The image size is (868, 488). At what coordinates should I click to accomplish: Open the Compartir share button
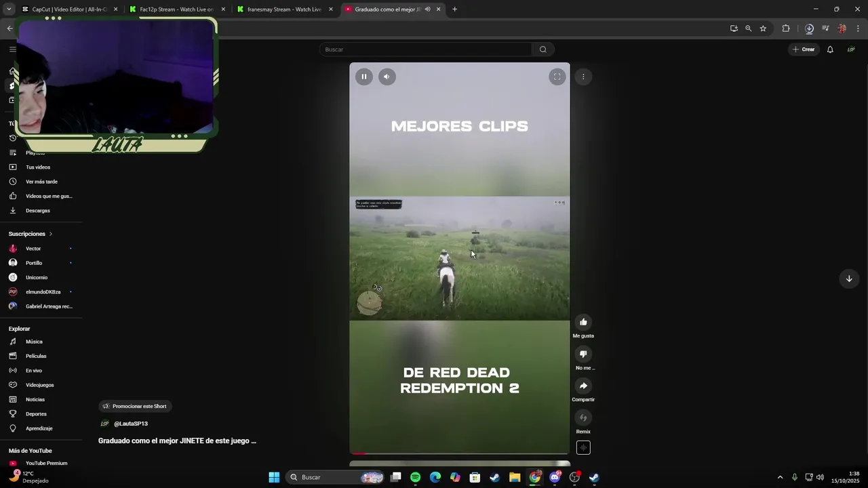coord(583,386)
